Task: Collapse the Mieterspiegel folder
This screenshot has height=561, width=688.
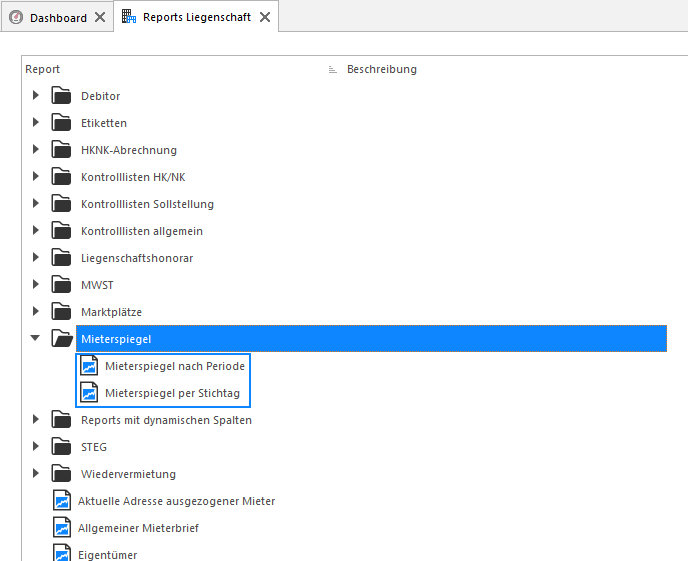Action: pyautogui.click(x=35, y=338)
